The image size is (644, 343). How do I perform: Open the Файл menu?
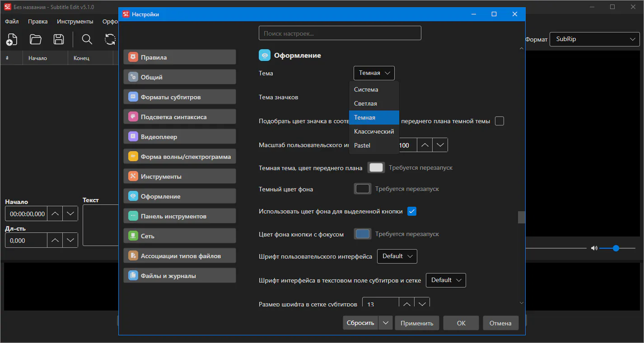(12, 21)
